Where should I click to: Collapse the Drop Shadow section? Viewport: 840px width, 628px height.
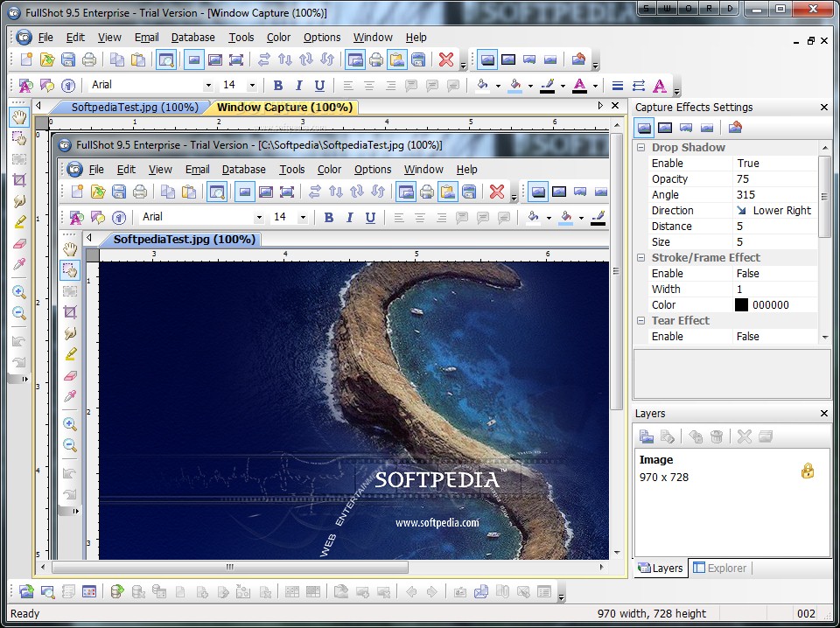(x=640, y=147)
